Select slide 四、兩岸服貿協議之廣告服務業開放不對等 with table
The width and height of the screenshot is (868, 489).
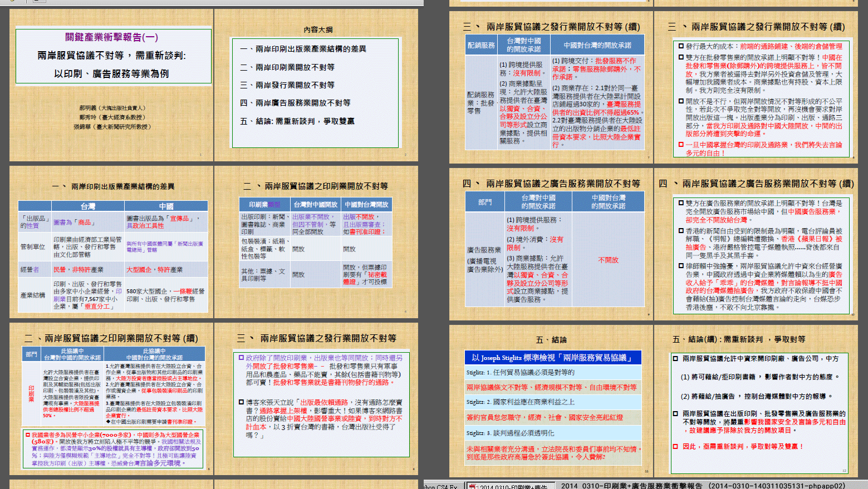551,243
